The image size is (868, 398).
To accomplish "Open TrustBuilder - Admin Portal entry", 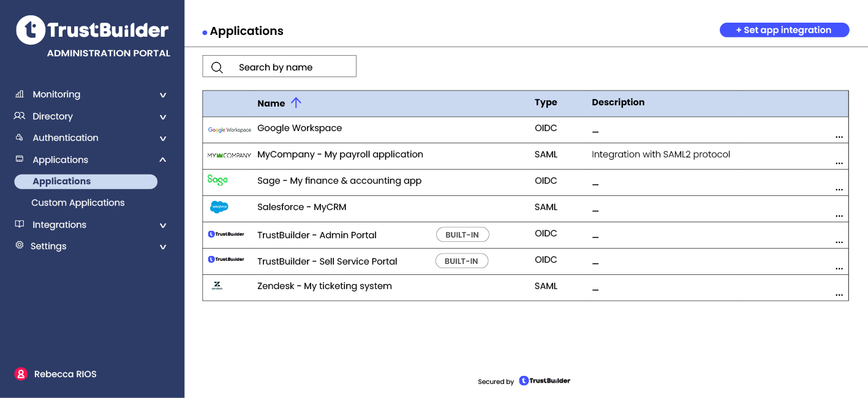I will (x=317, y=235).
